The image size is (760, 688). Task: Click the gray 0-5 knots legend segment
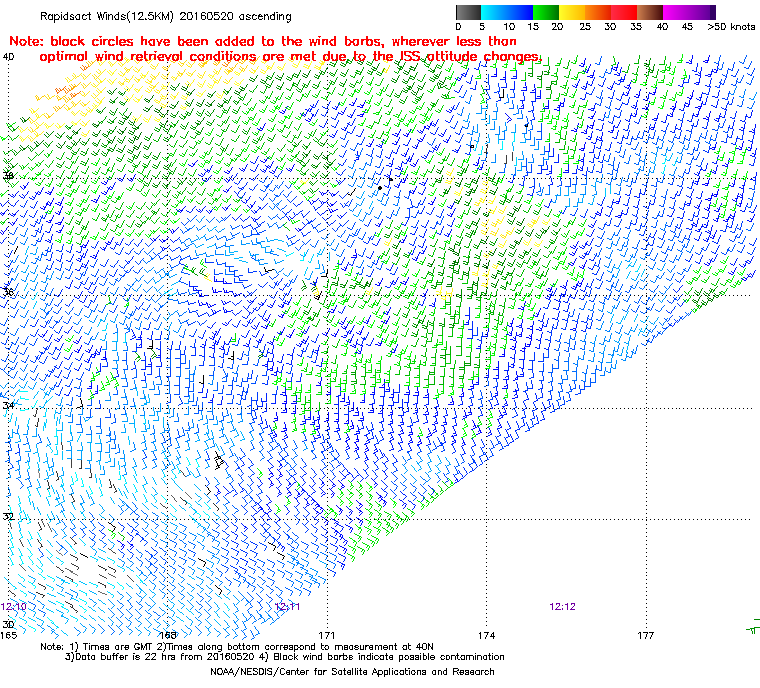[x=468, y=12]
